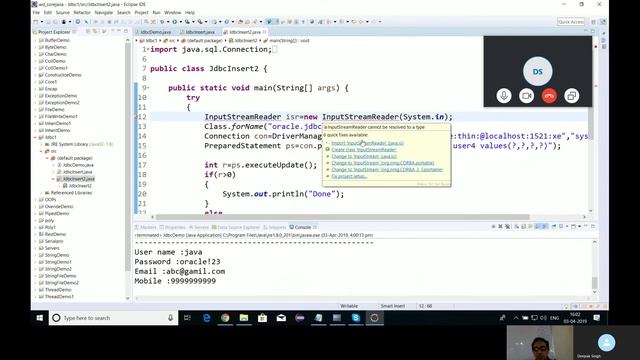Collapse the src folder node
This screenshot has height=360, width=640.
pyautogui.click(x=42, y=151)
